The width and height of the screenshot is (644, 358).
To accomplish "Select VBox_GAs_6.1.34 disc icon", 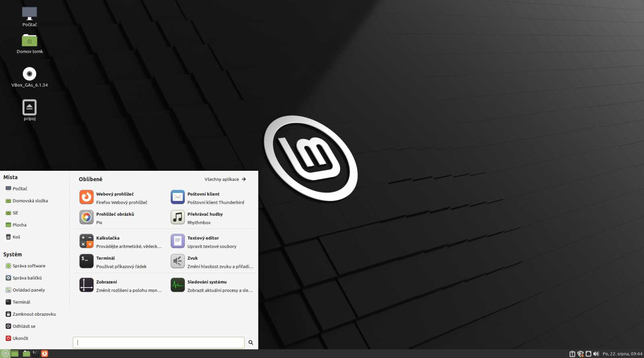I will coord(29,77).
